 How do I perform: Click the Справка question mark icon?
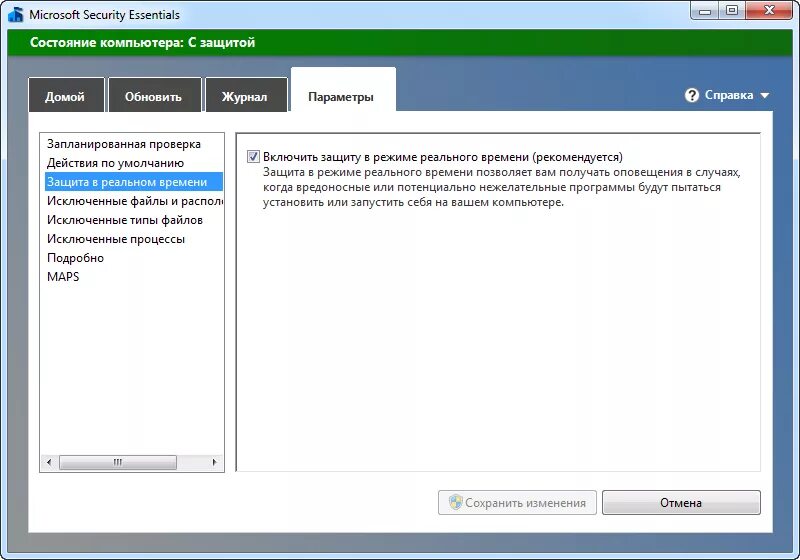[x=691, y=95]
